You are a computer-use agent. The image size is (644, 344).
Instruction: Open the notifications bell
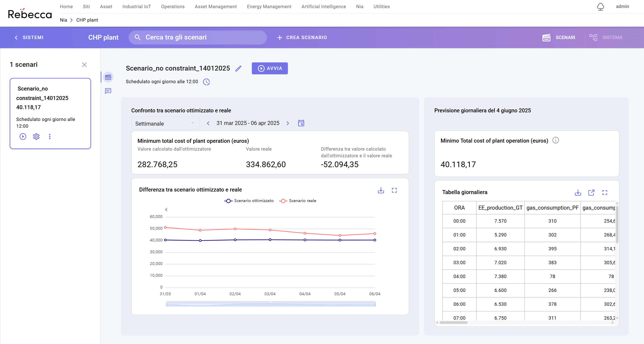coord(601,7)
